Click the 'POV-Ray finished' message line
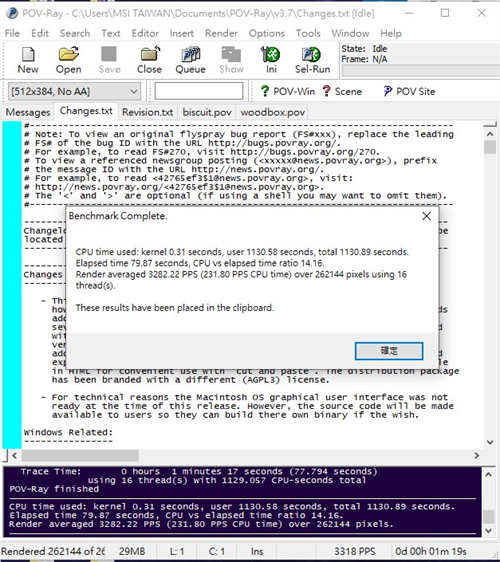Screen dimensions: 500x562 [54, 489]
